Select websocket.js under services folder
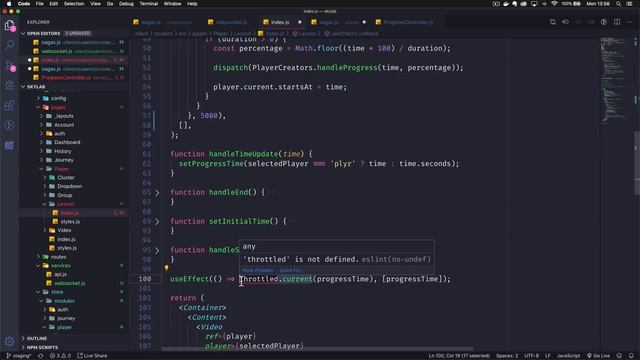 [x=69, y=283]
